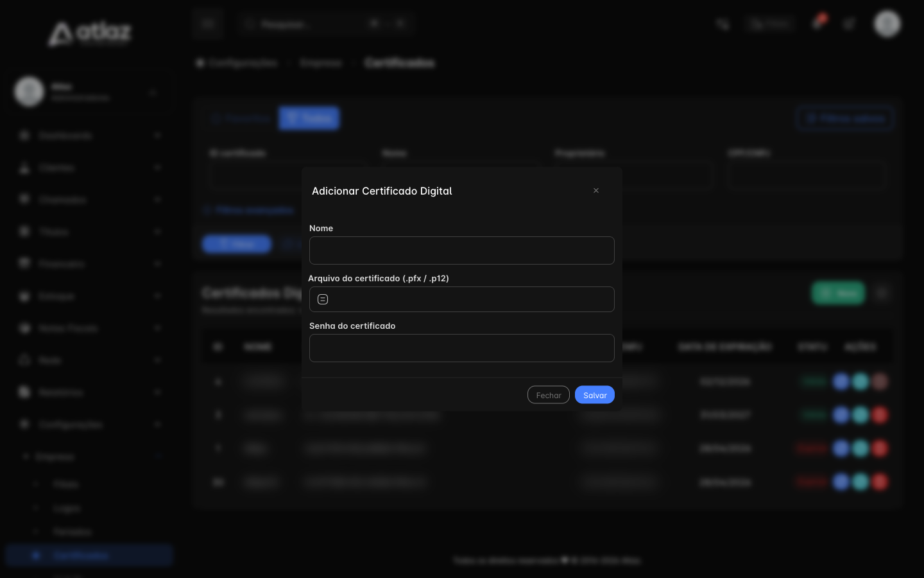The height and width of the screenshot is (578, 924).
Task: Click the Senha do certificado label
Action: click(352, 326)
